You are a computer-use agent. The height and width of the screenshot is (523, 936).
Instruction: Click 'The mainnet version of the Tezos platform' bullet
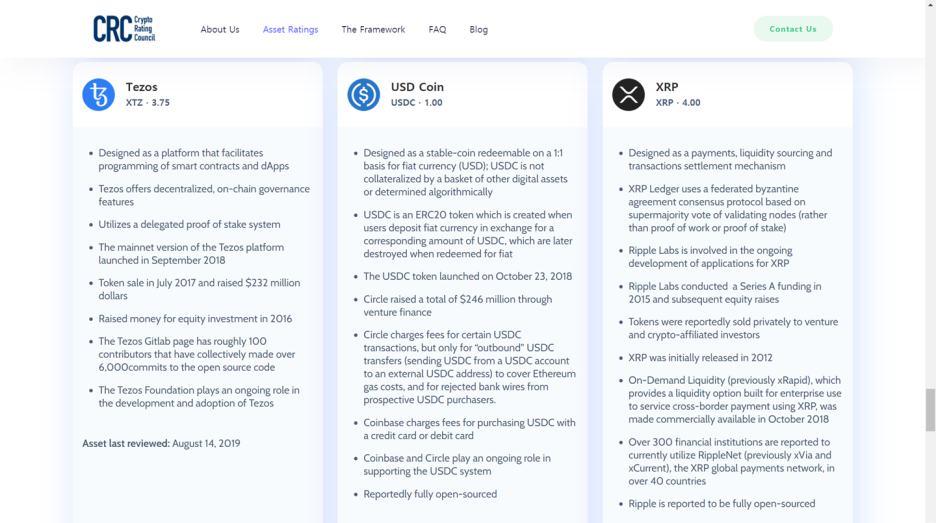coord(191,254)
